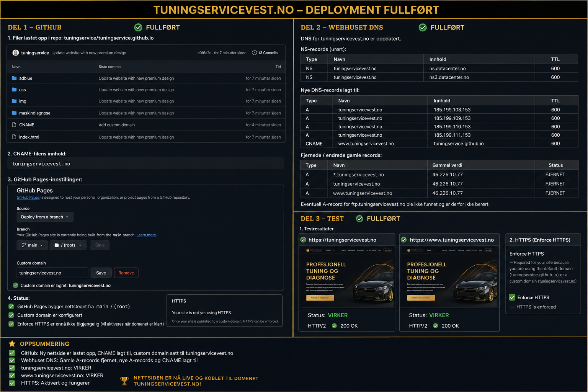Click the 200 OK check under the non-www test card
The image size is (588, 392).
[x=334, y=326]
